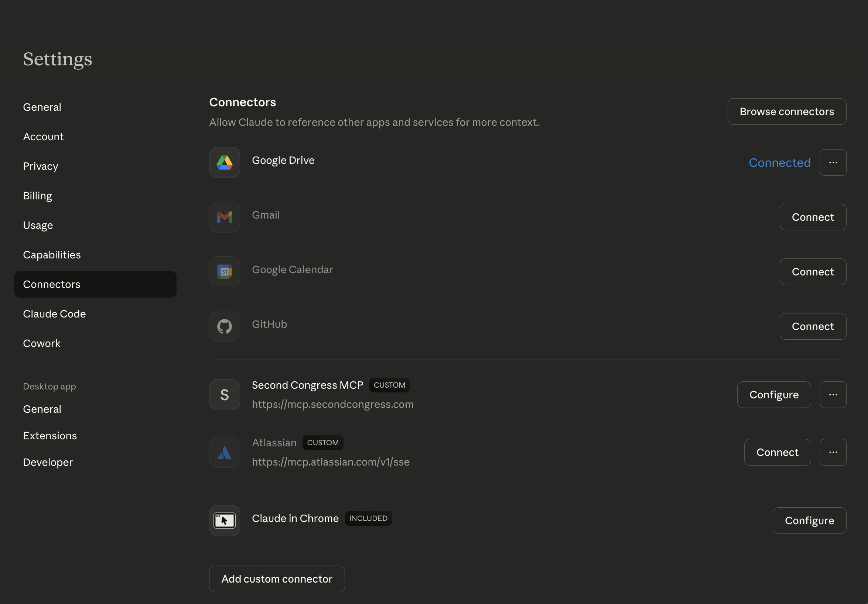The image size is (868, 604).
Task: Click the mcp.secondcongress.com URL
Action: [x=333, y=404]
